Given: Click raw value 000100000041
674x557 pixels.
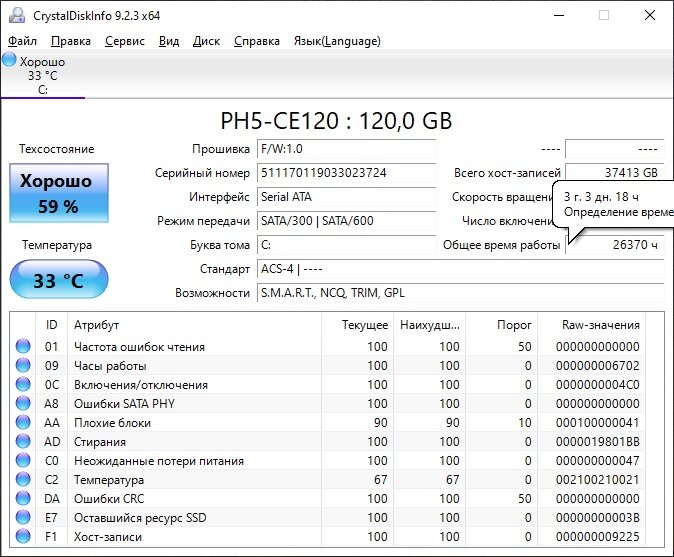Looking at the screenshot, I should [597, 423].
